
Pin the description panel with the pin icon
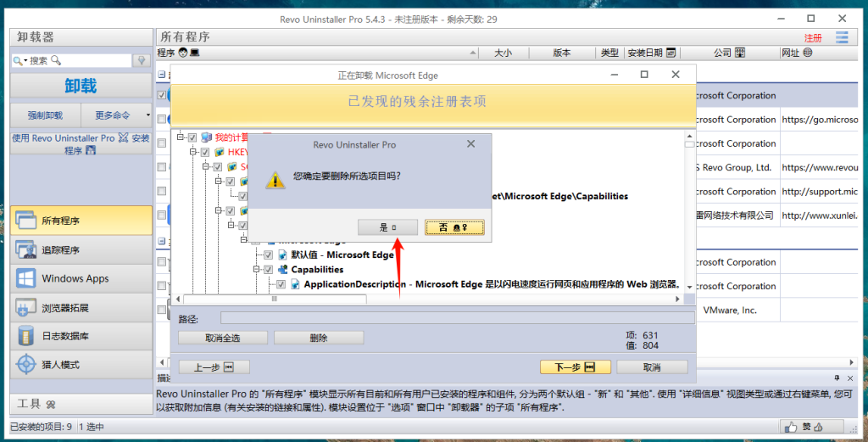tap(837, 378)
